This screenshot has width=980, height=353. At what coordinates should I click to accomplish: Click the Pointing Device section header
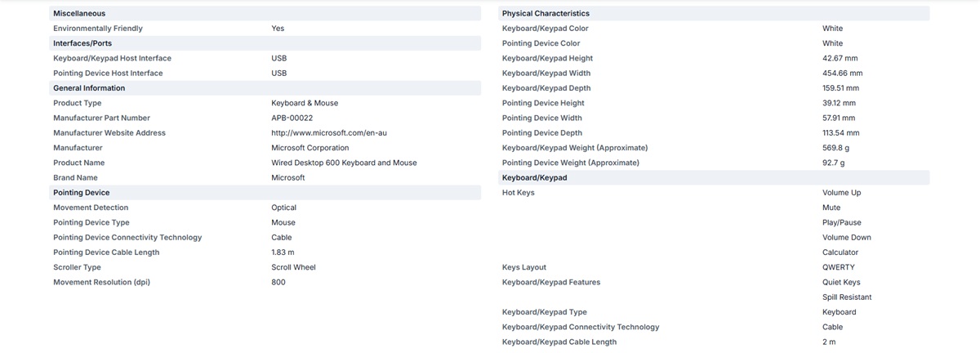pyautogui.click(x=265, y=193)
